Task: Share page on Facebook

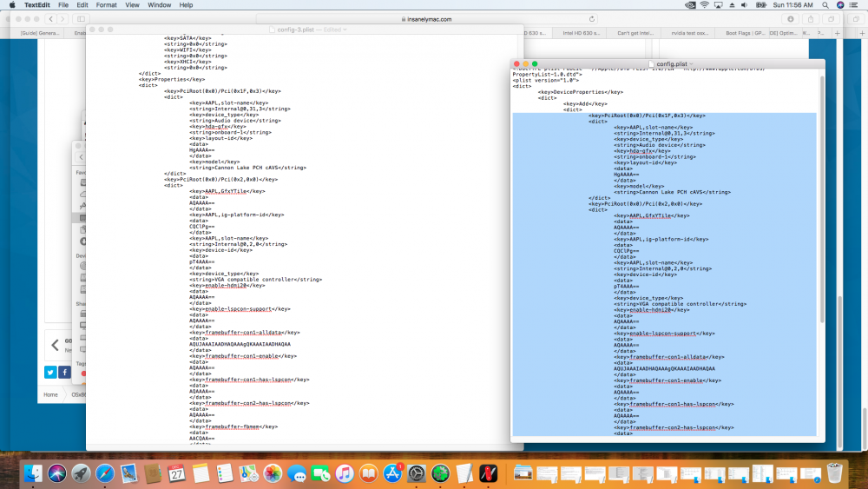Action: click(64, 372)
